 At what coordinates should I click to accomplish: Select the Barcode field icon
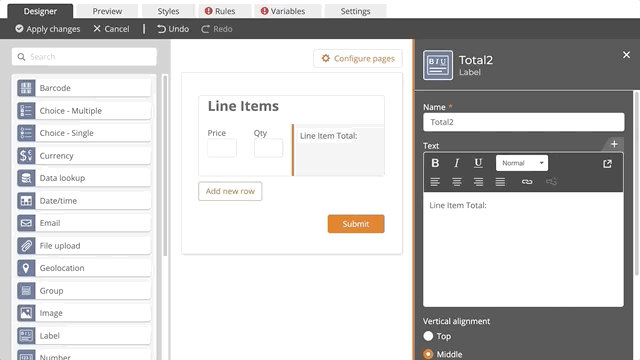(x=26, y=88)
